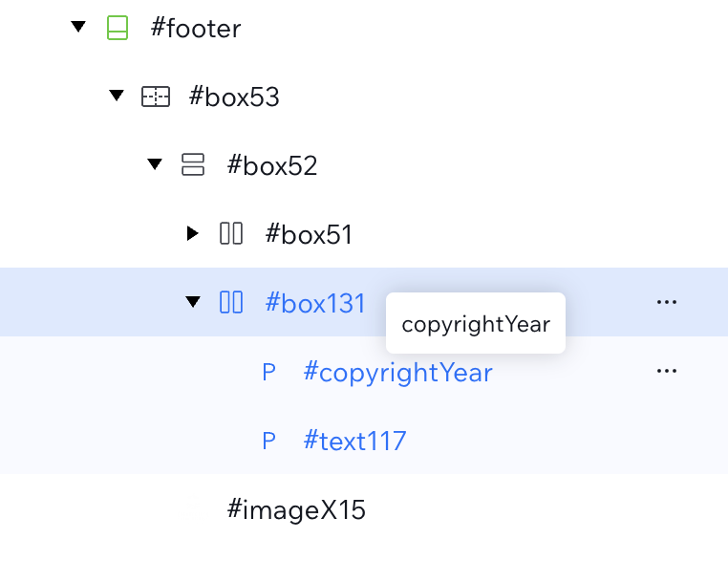The height and width of the screenshot is (583, 728).
Task: Select the #imageX15 element
Action: tap(296, 510)
